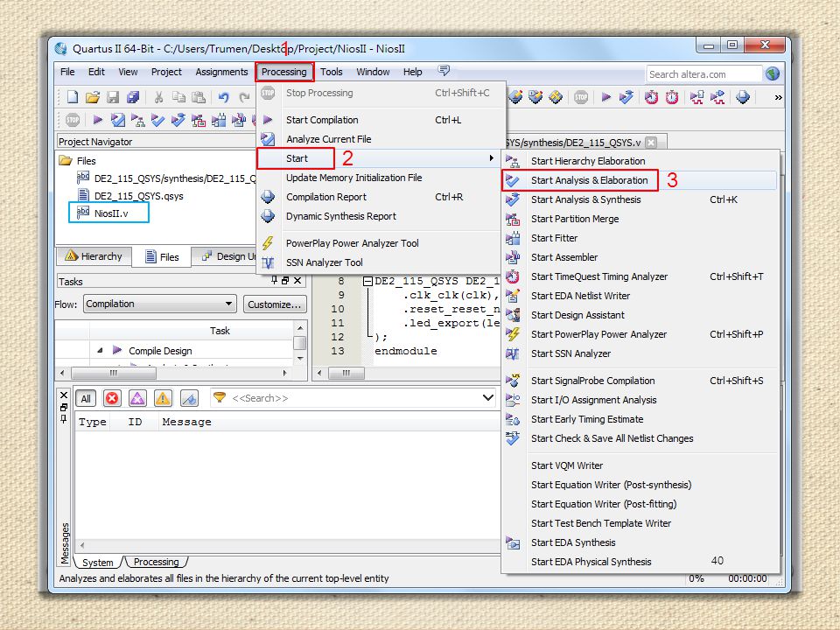The width and height of the screenshot is (840, 630).
Task: Select NiosII.v in the Files tree
Action: click(x=111, y=213)
